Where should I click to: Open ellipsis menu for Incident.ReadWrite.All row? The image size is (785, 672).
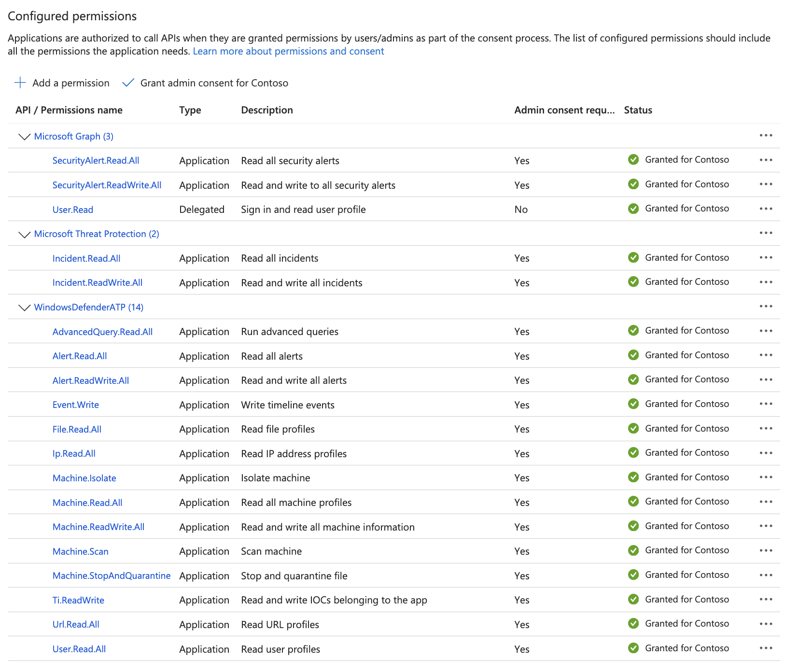[x=766, y=282]
